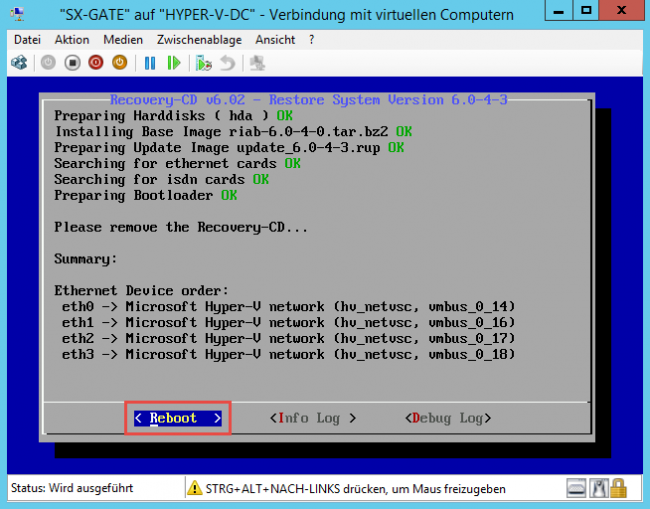Image resolution: width=650 pixels, height=509 pixels.
Task: Open the Zwischenablage menu
Action: click(199, 40)
